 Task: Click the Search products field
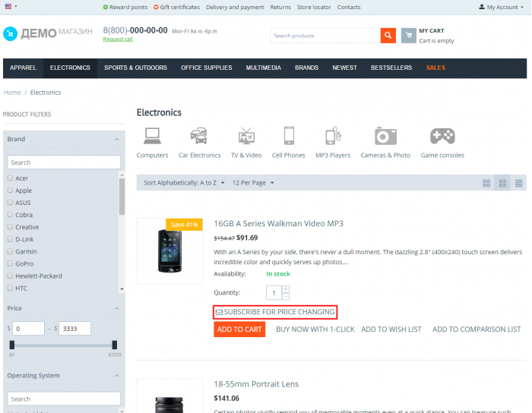coord(325,36)
